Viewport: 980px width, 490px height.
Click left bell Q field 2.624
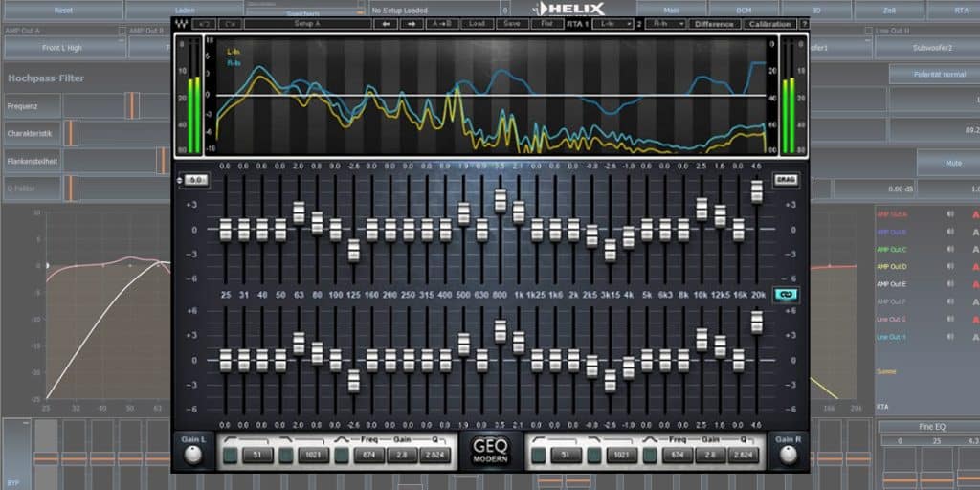[435, 455]
